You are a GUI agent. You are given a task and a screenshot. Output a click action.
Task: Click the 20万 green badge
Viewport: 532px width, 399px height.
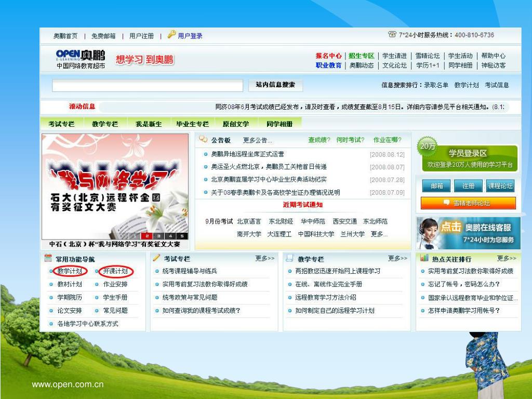point(427,147)
